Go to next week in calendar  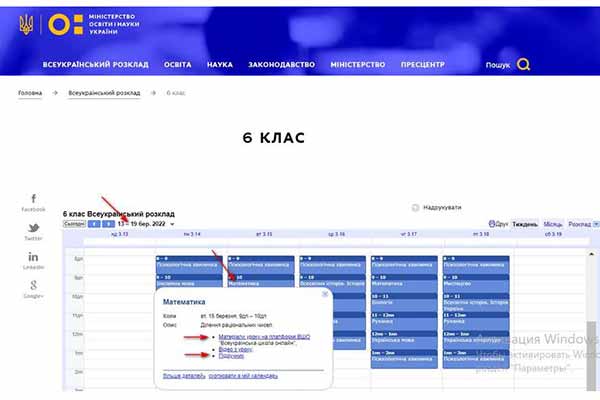click(108, 224)
